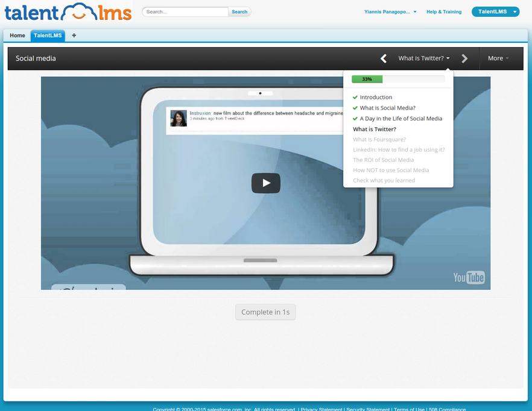Screen dimensions: 532x411
Task: Click the Complete in 1s button
Action: (265, 312)
